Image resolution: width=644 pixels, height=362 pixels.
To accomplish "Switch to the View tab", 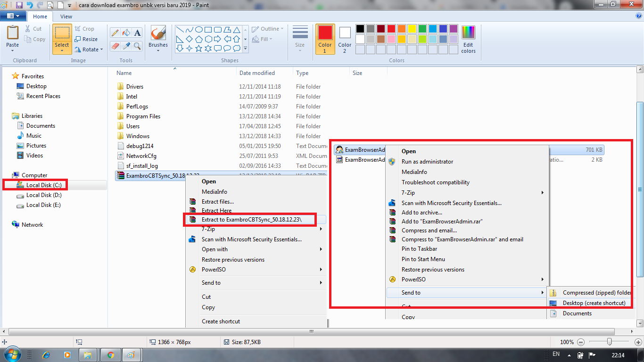I will (x=66, y=16).
